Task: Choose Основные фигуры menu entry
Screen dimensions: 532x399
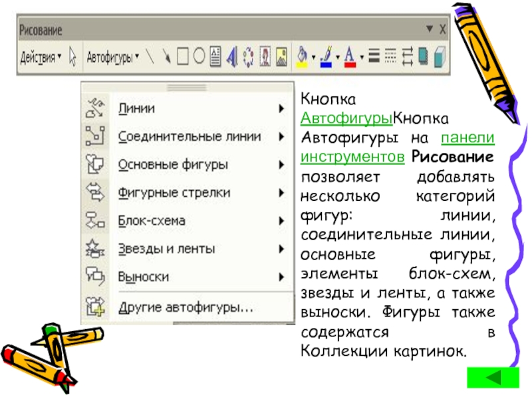Action: (x=186, y=164)
